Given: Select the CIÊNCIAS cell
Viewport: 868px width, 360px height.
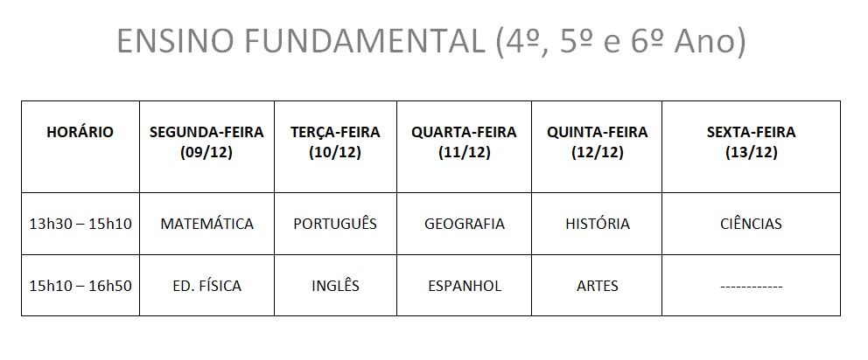Looking at the screenshot, I should click(x=752, y=224).
